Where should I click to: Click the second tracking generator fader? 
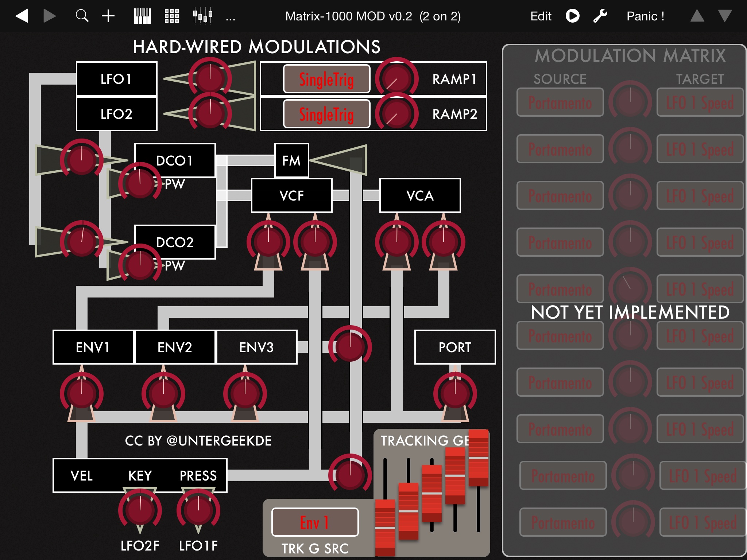(x=409, y=511)
